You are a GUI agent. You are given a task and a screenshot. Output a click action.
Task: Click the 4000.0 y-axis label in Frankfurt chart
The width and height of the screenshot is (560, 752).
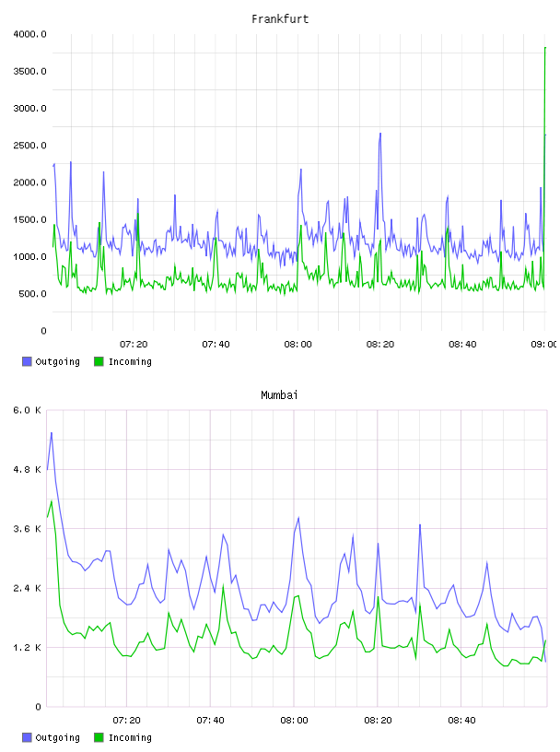(30, 34)
